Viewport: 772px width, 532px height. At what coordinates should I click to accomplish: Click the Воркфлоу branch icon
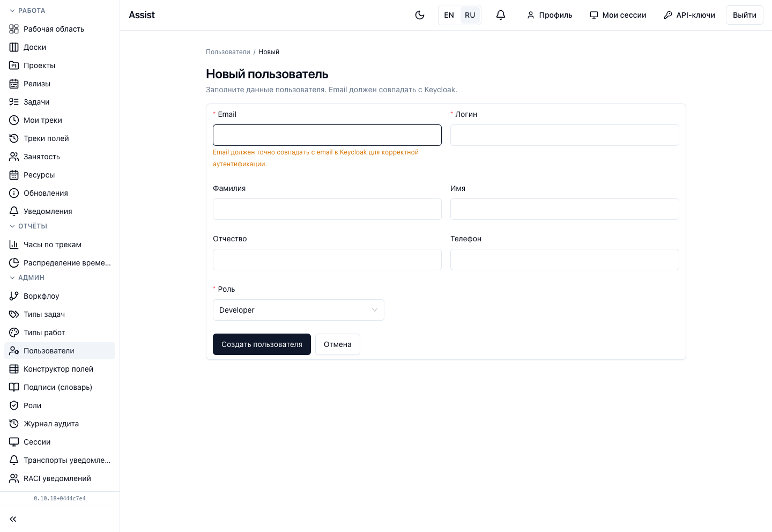point(14,296)
